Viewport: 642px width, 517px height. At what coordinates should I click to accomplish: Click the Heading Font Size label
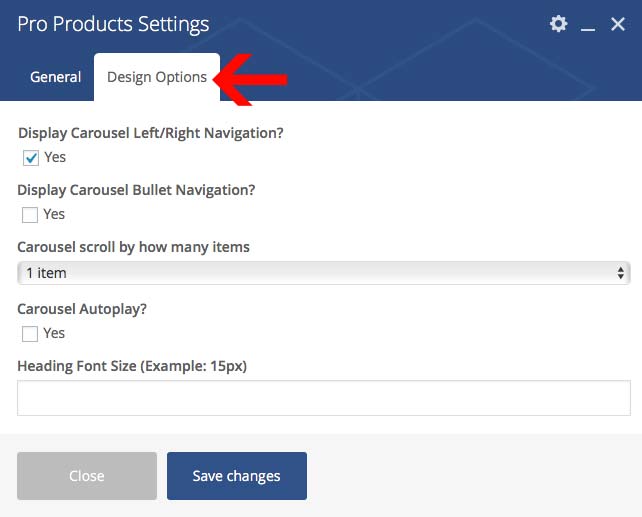[x=132, y=366]
